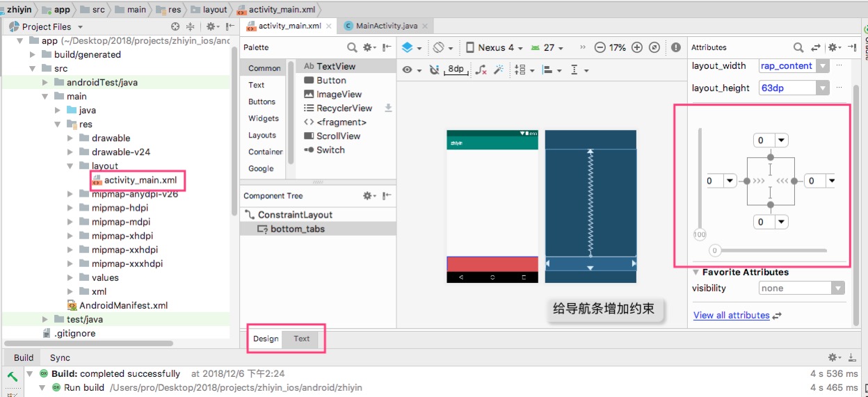Select bottom_tabs in Component Tree
868x397 pixels.
pos(298,229)
